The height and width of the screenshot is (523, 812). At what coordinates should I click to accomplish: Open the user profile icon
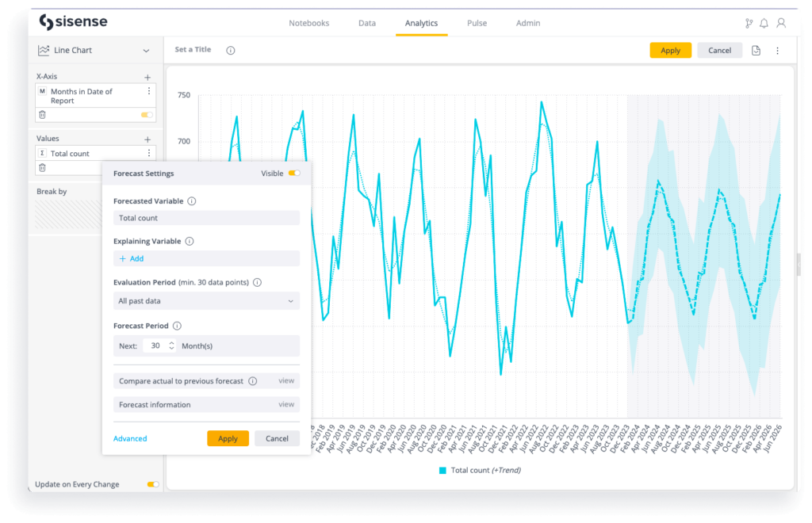[781, 23]
